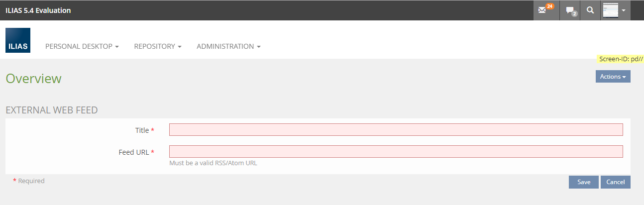Click the RSS/Atom URL hint text

pyautogui.click(x=213, y=163)
